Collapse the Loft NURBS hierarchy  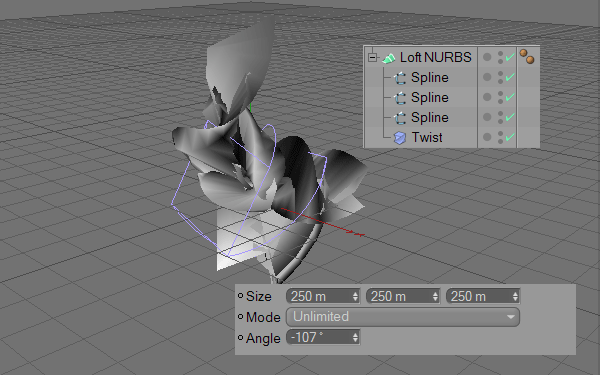point(372,57)
